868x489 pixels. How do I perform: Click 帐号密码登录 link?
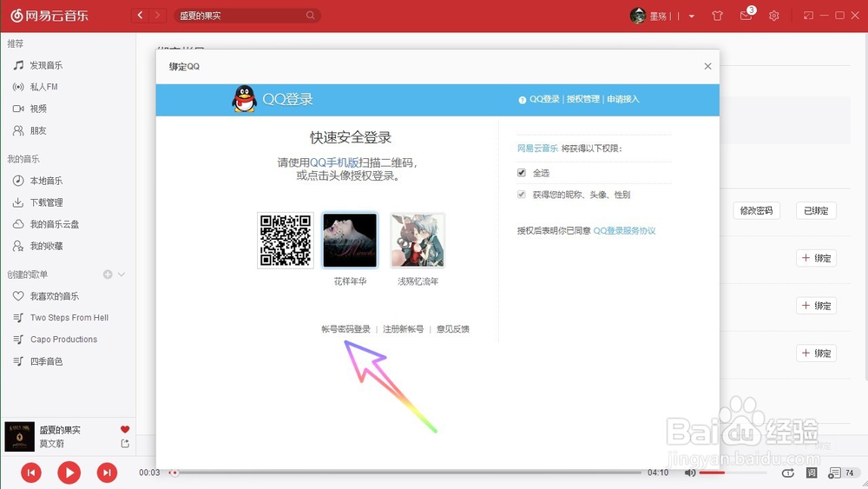pos(346,329)
